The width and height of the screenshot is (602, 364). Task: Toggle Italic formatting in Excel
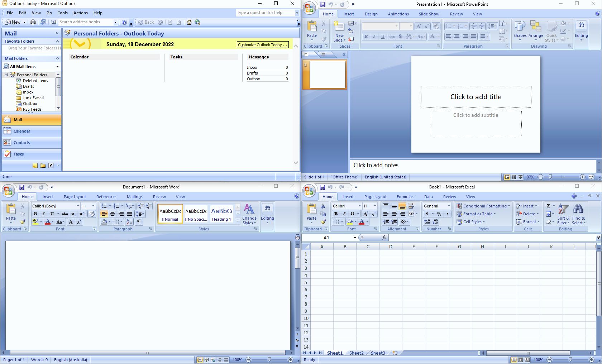coord(344,214)
